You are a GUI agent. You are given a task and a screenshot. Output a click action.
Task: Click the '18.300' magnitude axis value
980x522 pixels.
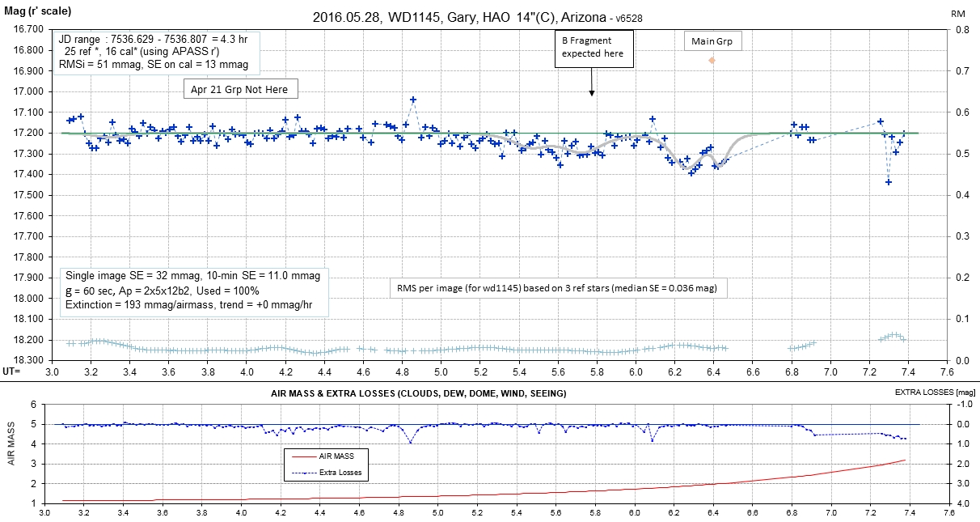pyautogui.click(x=29, y=360)
